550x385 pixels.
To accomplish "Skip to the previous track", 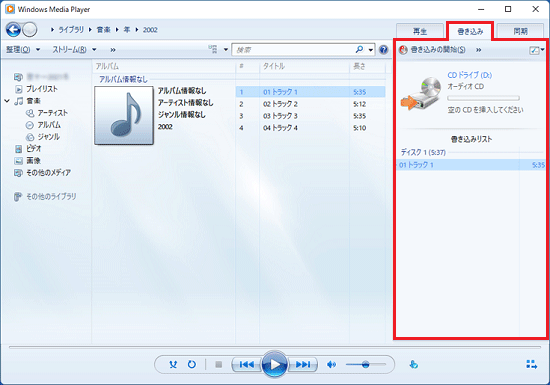I will (x=247, y=365).
